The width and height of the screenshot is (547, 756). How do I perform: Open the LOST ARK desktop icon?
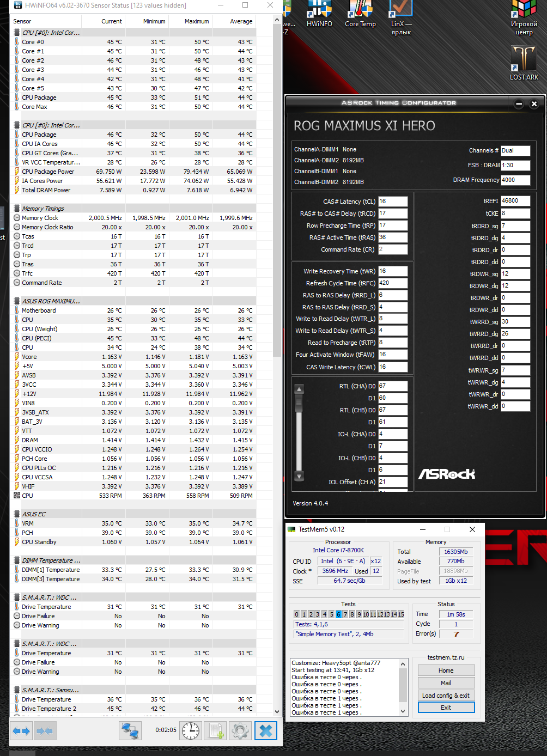tap(524, 63)
